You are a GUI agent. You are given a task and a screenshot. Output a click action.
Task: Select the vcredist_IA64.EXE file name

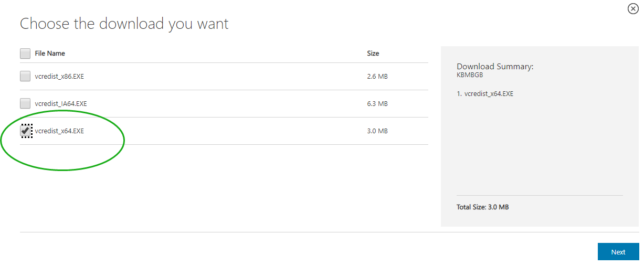[x=61, y=104]
